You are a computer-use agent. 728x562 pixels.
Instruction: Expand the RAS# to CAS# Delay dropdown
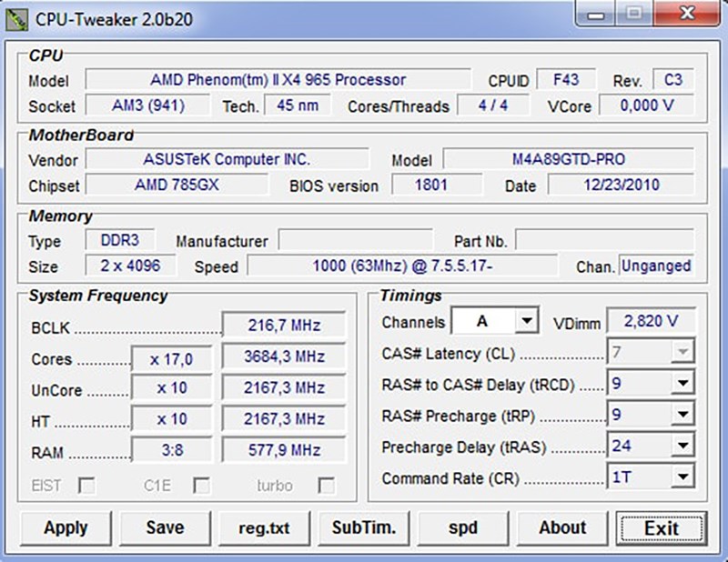coord(682,384)
